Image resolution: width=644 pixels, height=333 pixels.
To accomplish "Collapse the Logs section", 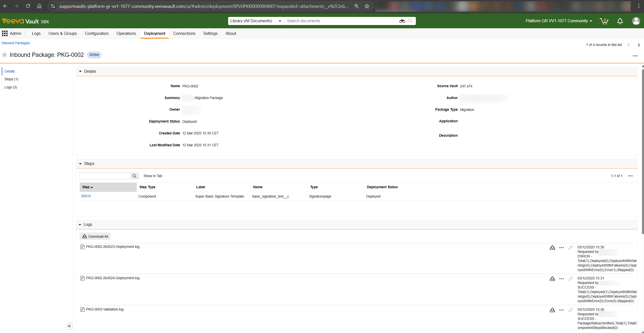I will pos(80,225).
